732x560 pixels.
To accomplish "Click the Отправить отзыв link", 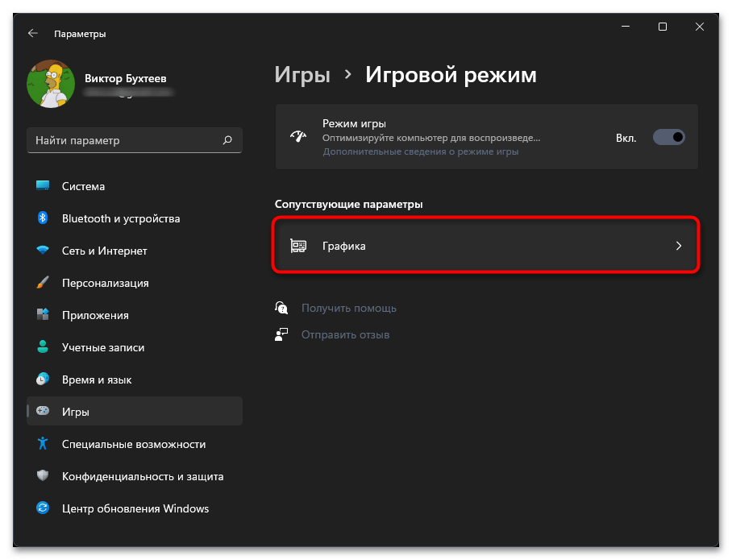I will tap(345, 334).
